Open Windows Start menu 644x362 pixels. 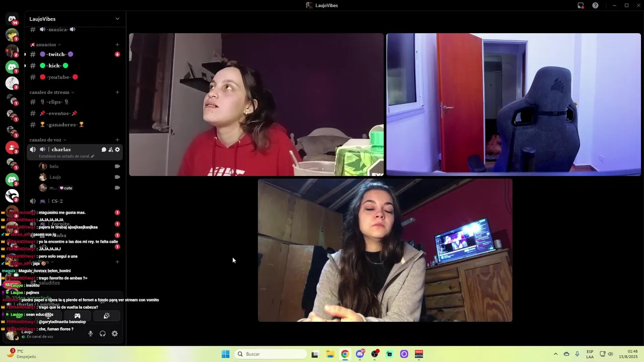[225, 354]
